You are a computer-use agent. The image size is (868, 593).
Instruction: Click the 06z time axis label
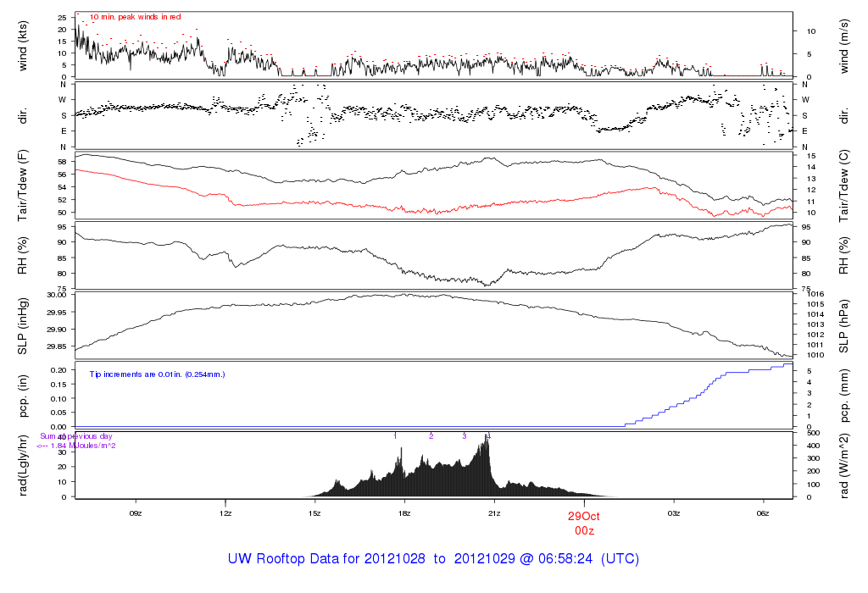pyautogui.click(x=763, y=513)
